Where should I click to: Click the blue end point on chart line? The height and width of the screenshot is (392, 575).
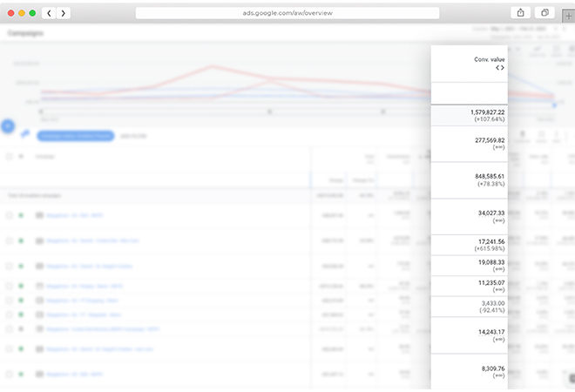pyautogui.click(x=554, y=105)
